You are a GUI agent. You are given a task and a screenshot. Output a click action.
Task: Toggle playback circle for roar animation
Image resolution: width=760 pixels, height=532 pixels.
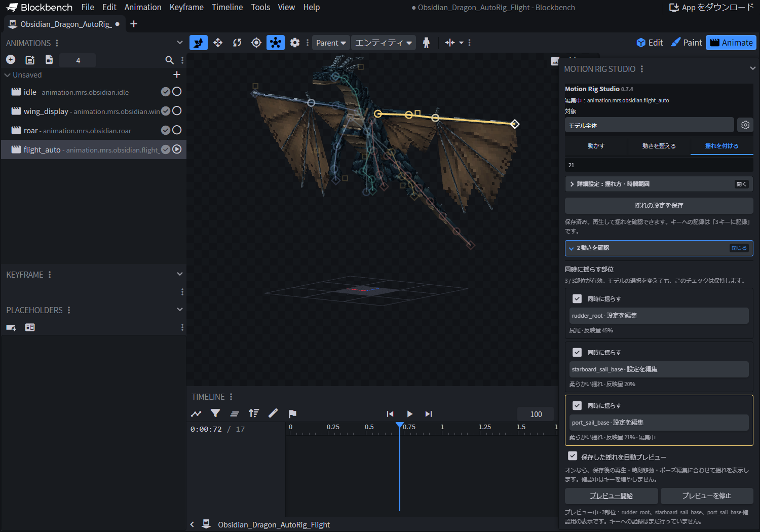[x=177, y=130]
